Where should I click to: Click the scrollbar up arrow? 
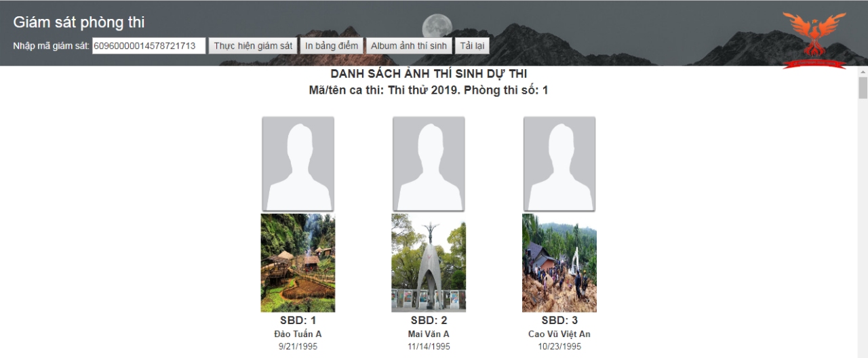tap(863, 71)
